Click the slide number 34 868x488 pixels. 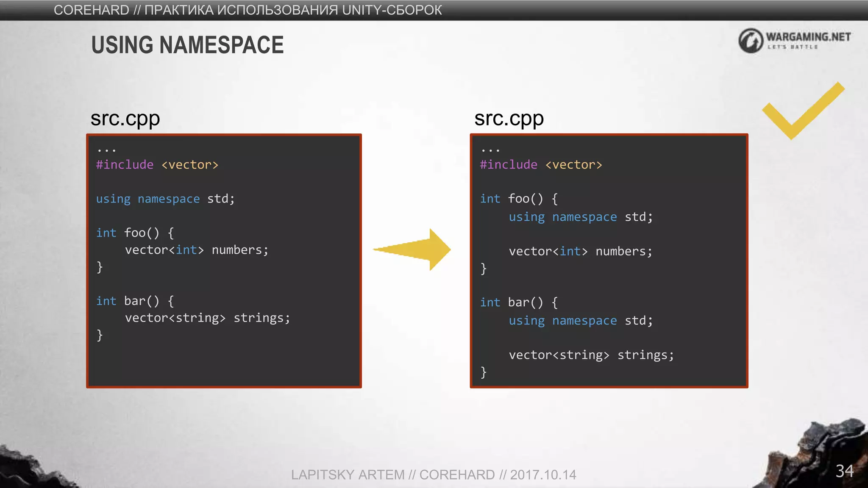pyautogui.click(x=844, y=471)
